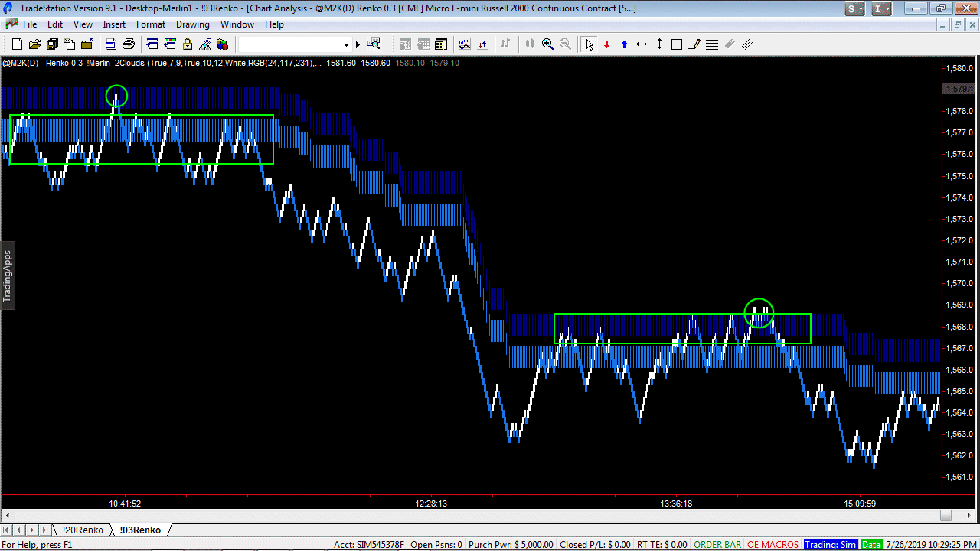This screenshot has height=551, width=980.
Task: Open the Window menu
Action: (237, 24)
